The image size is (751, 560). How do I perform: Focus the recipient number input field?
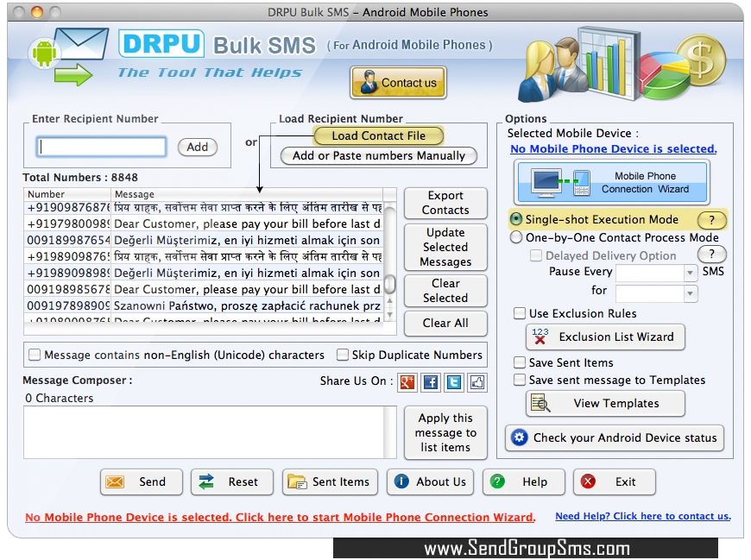point(102,147)
